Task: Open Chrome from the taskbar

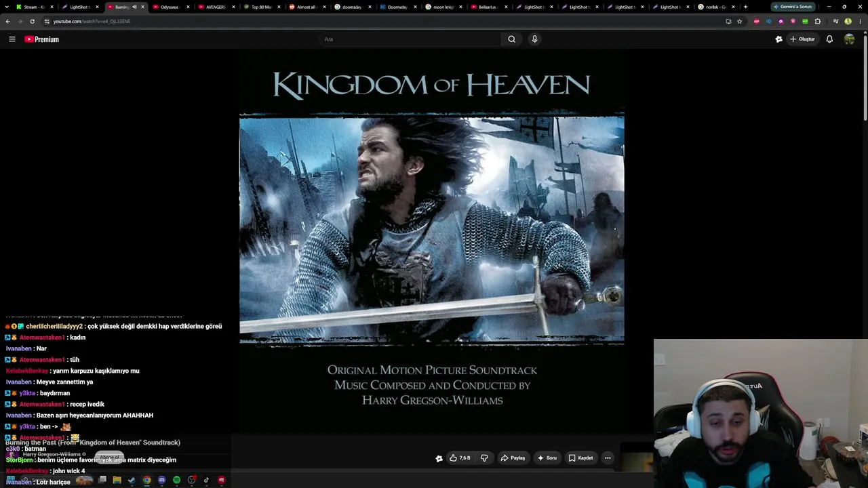Action: (x=146, y=481)
